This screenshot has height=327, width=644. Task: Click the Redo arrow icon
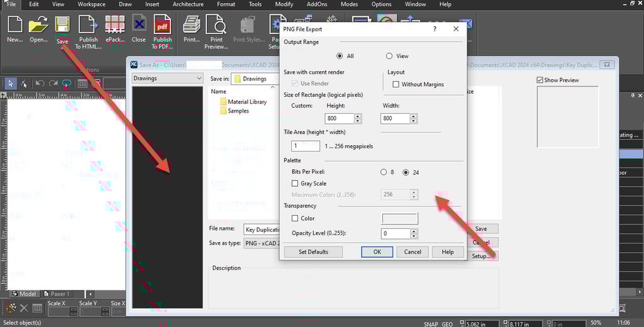(53, 84)
